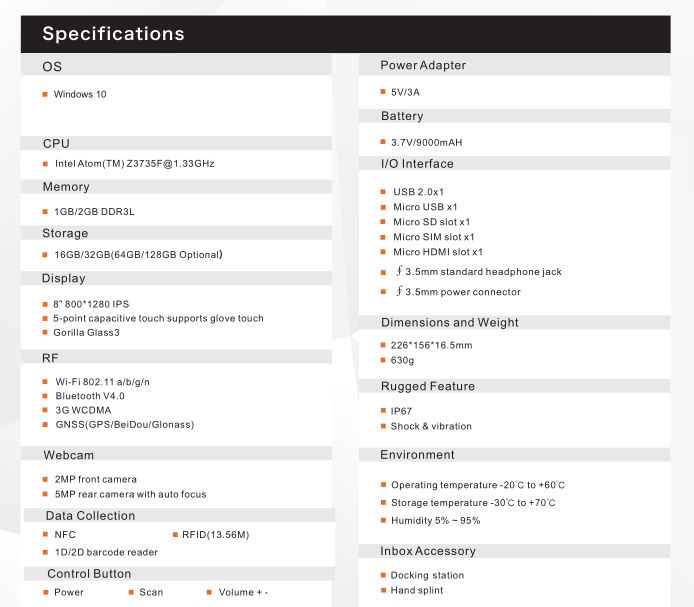Click the orange bullet beside IP67
Screen dimensions: 694x607
383,411
